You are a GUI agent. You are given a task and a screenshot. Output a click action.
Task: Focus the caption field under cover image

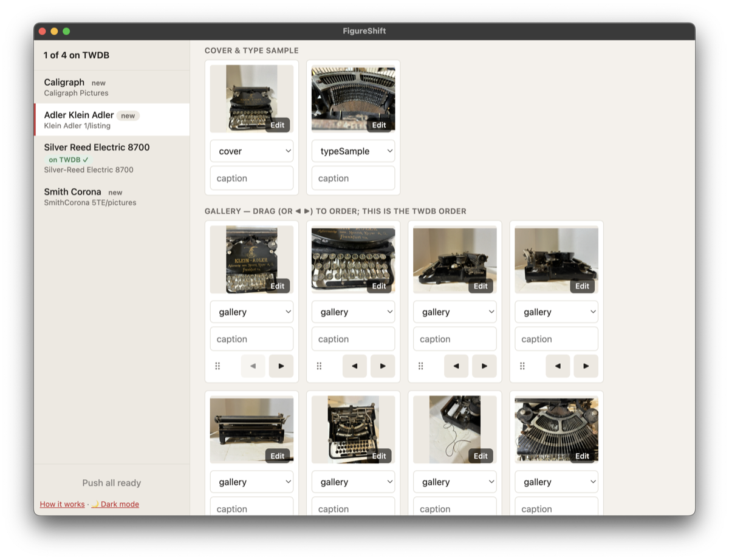[x=252, y=178]
